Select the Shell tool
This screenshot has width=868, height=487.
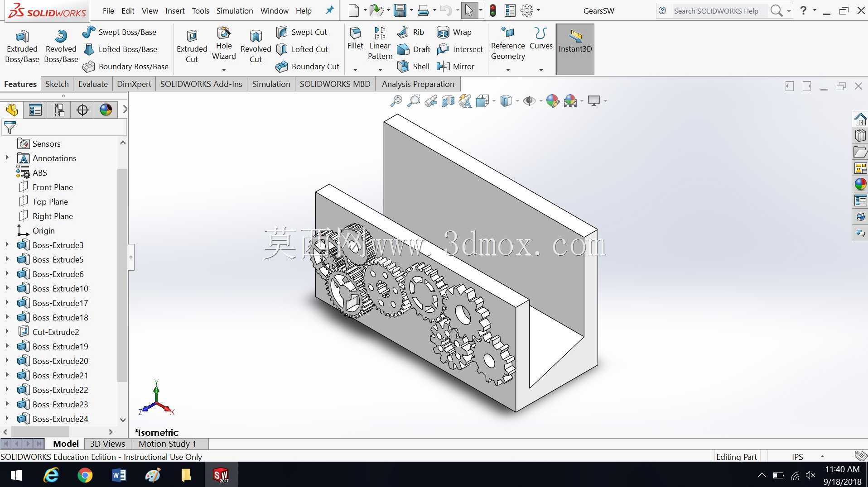(413, 67)
